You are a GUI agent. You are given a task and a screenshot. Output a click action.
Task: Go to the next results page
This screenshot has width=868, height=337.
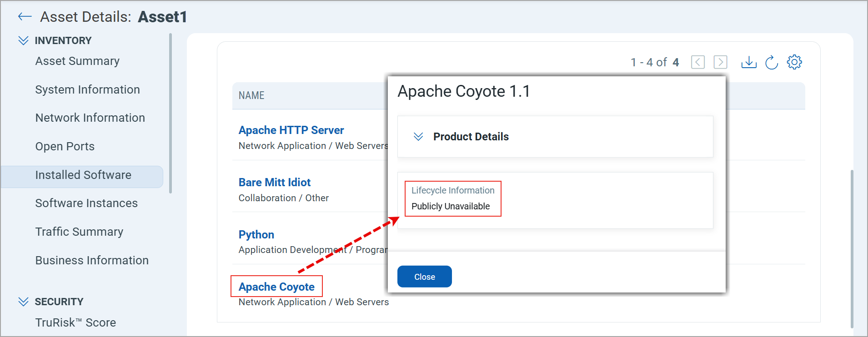[720, 62]
